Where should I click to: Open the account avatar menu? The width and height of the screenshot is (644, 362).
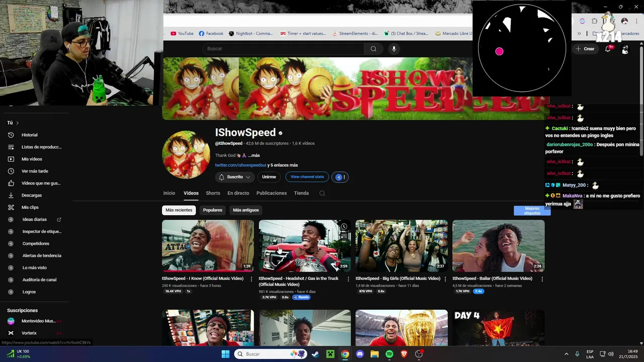pos(625,49)
